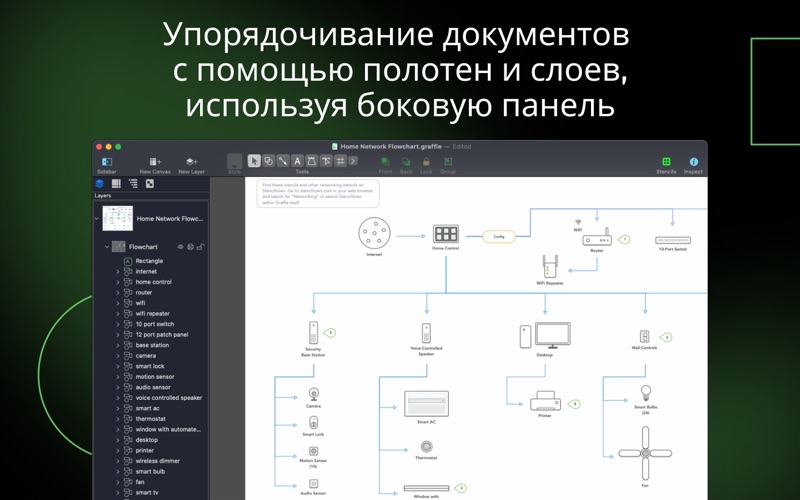Click the Smart AC shape on canvas
Viewport: 800px width, 500px height.
coord(427,404)
